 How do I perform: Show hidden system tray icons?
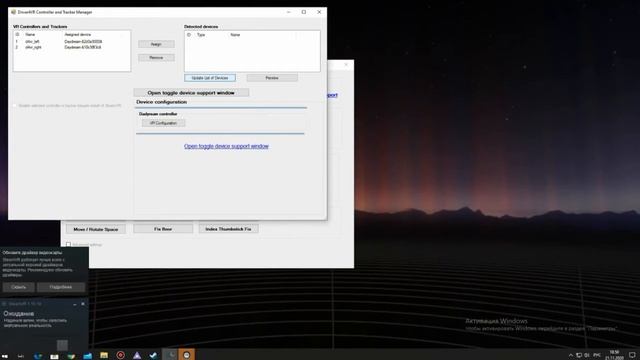[x=571, y=356]
